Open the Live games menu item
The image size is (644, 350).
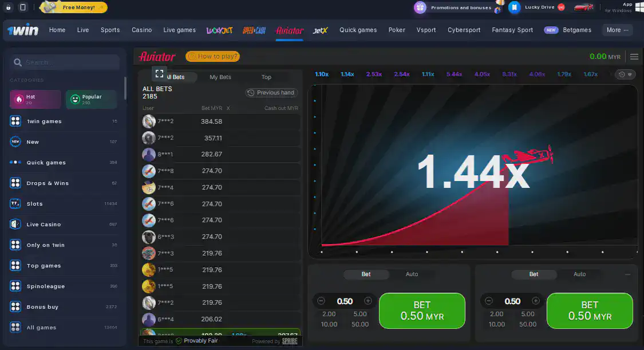tap(179, 30)
